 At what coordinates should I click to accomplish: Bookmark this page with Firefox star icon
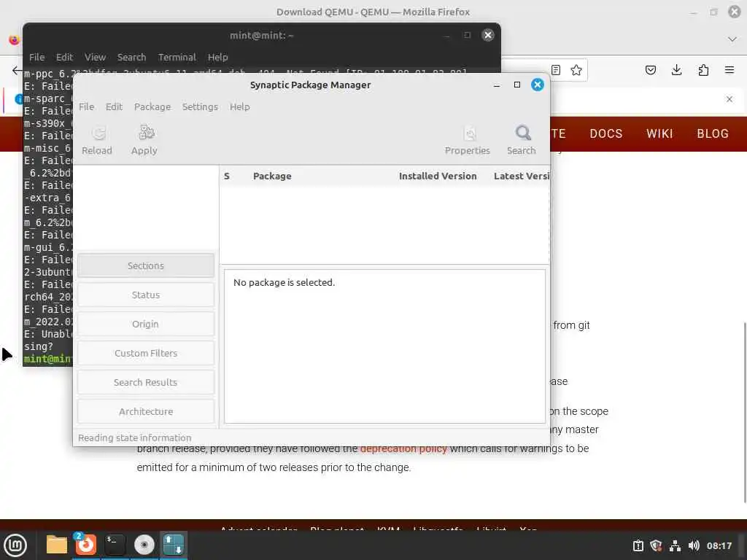[576, 71]
